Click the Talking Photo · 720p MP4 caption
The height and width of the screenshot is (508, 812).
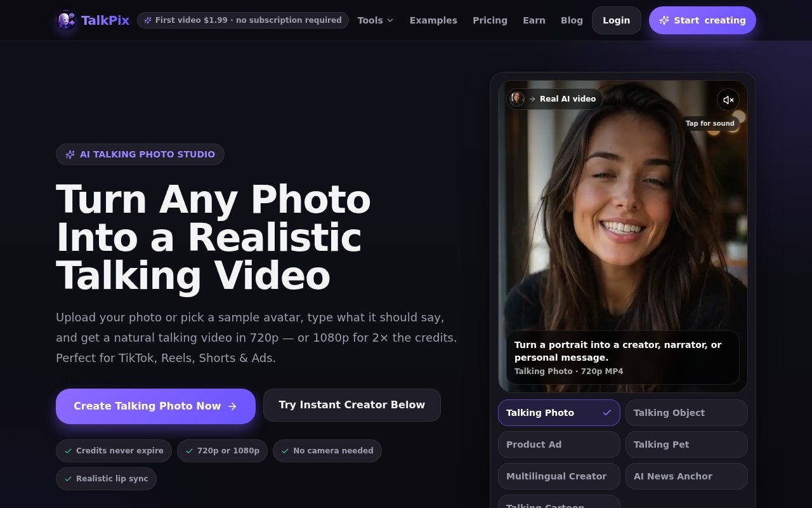pos(568,371)
